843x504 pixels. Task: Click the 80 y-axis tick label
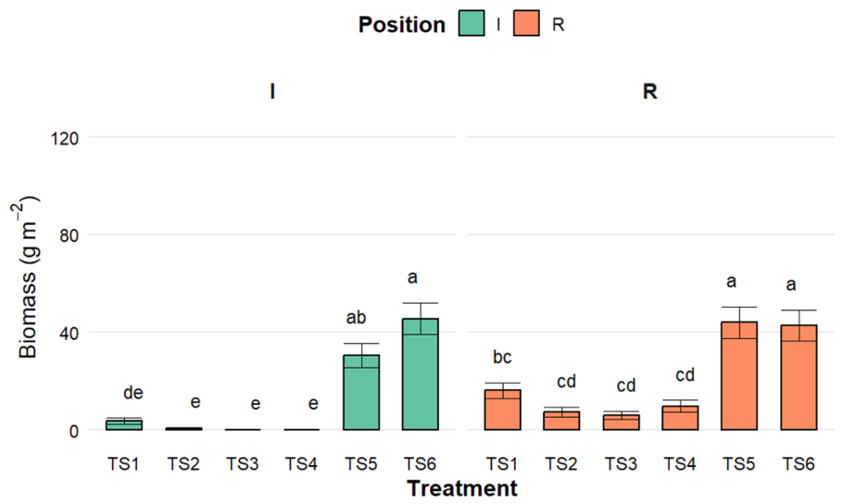click(69, 235)
